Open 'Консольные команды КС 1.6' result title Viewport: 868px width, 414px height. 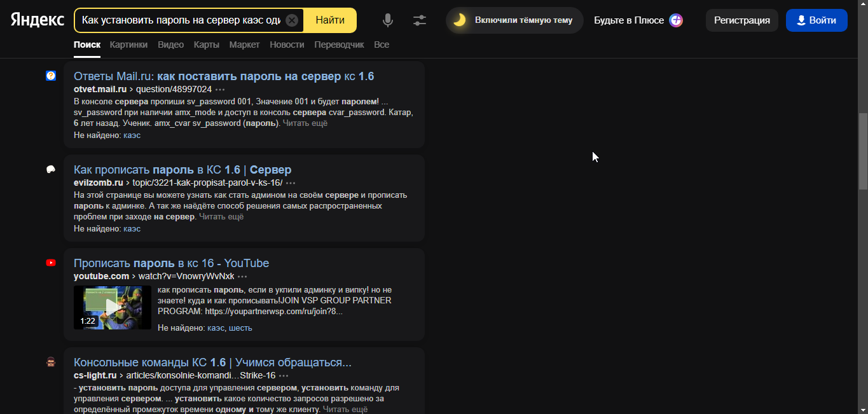tap(212, 362)
